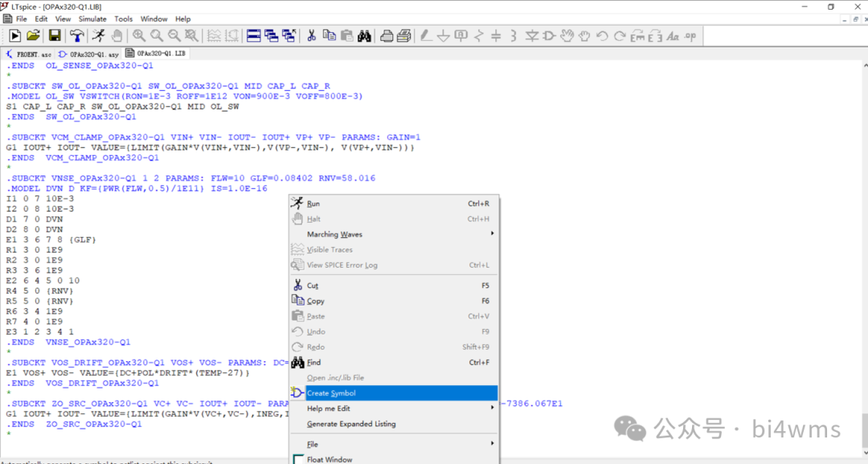Open Control Panel via the hammer icon
The height and width of the screenshot is (464, 868).
(76, 35)
